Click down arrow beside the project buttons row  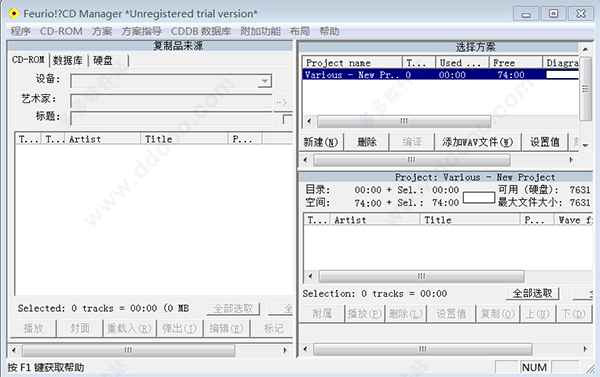(585, 145)
